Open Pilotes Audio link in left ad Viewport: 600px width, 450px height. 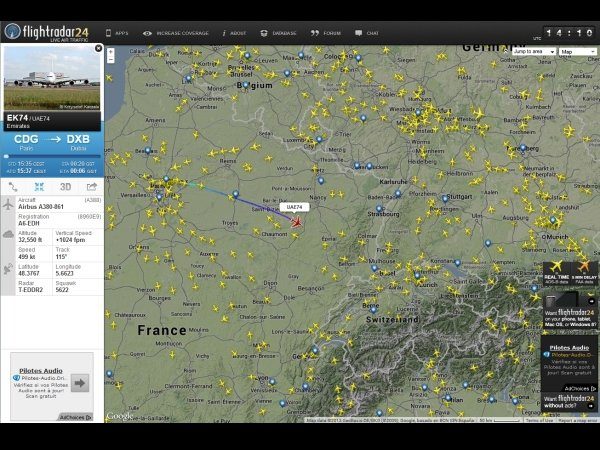[x=41, y=371]
